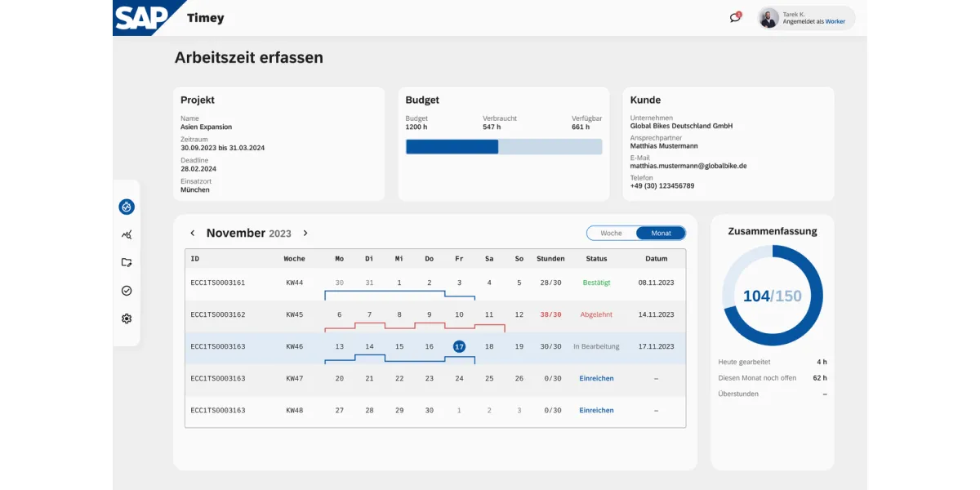Click Einreichen for week KW47
The image size is (980, 490).
[596, 378]
